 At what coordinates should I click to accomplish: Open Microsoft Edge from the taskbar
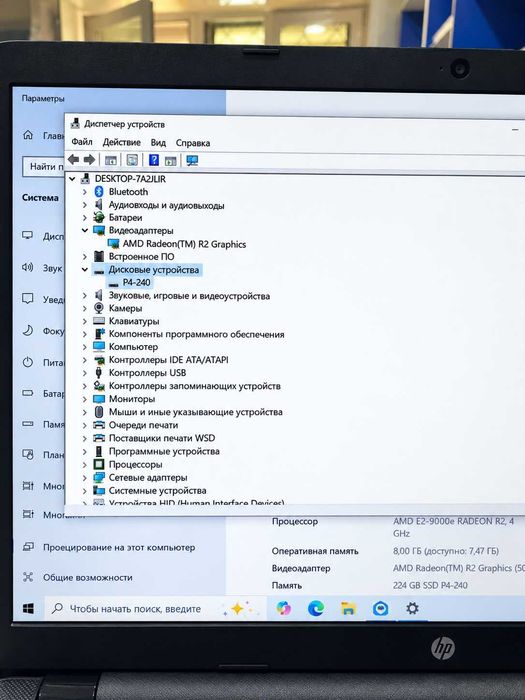(x=316, y=608)
